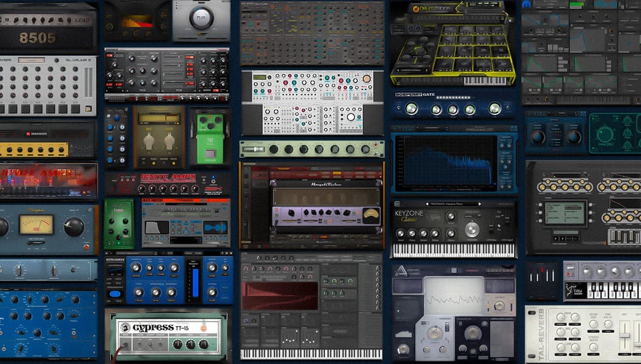The height and width of the screenshot is (364, 641).
Task: Select the black VCO synth with red switches
Action: coord(167,75)
